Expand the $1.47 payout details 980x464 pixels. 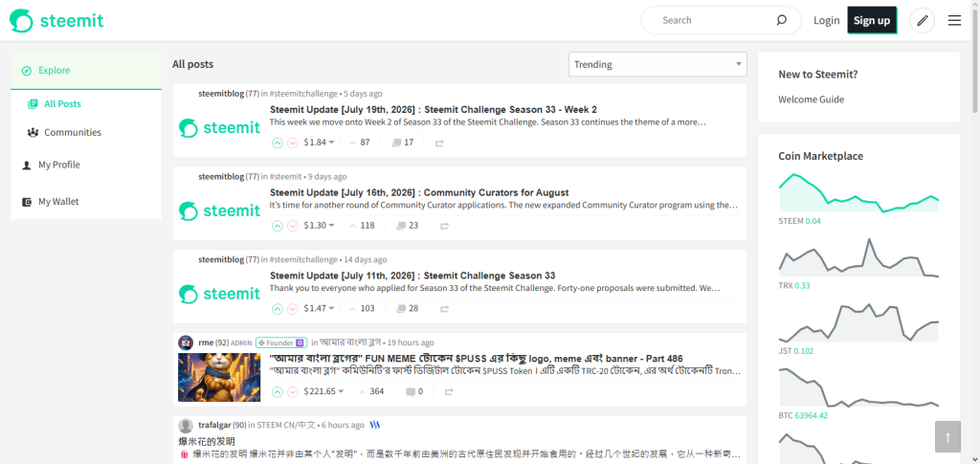319,308
